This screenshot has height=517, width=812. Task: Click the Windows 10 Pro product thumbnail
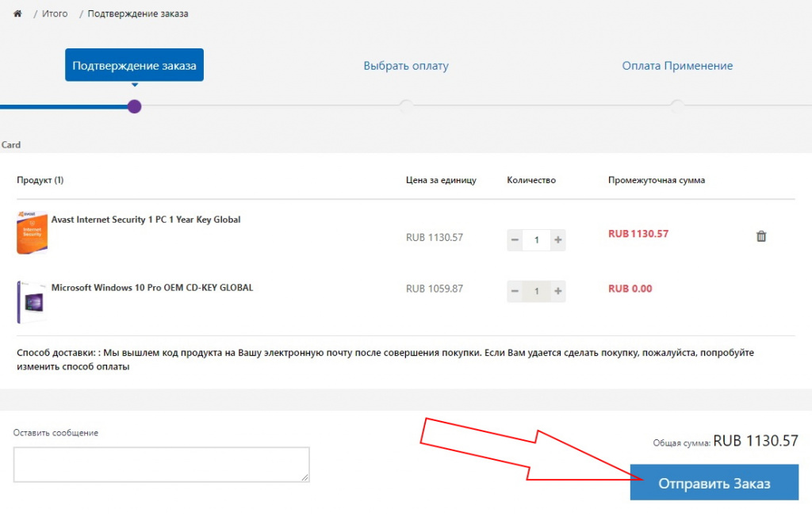coord(29,301)
